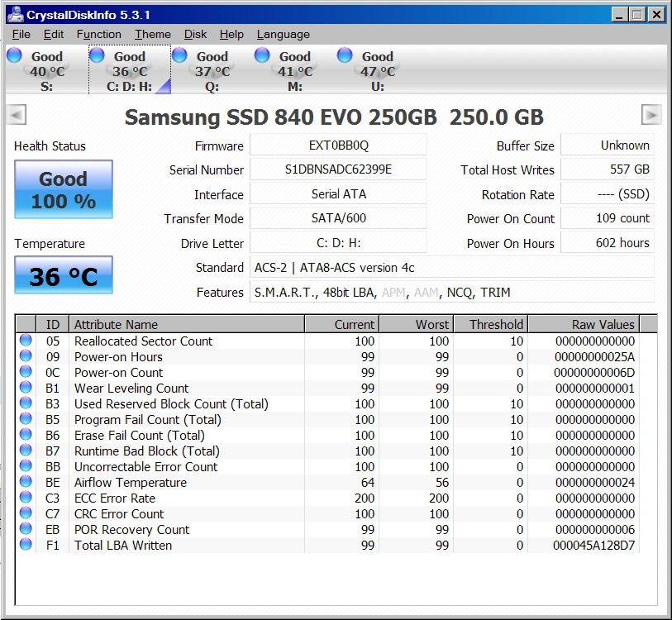Click status orb for Power-on Hours

(26, 355)
